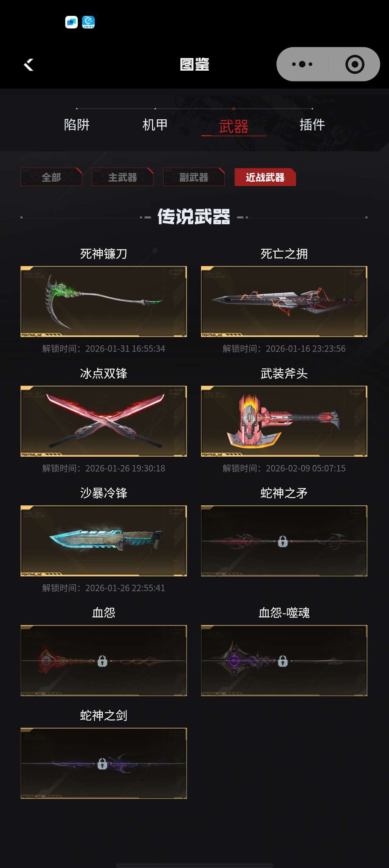Select the 近战武器 filter
Screen dimensions: 389x868
point(265,177)
